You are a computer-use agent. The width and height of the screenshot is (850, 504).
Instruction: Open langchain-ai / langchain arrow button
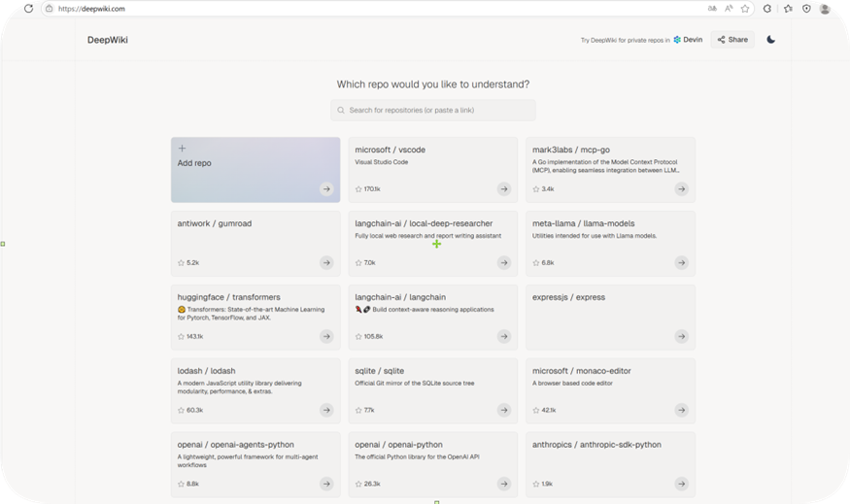point(504,337)
